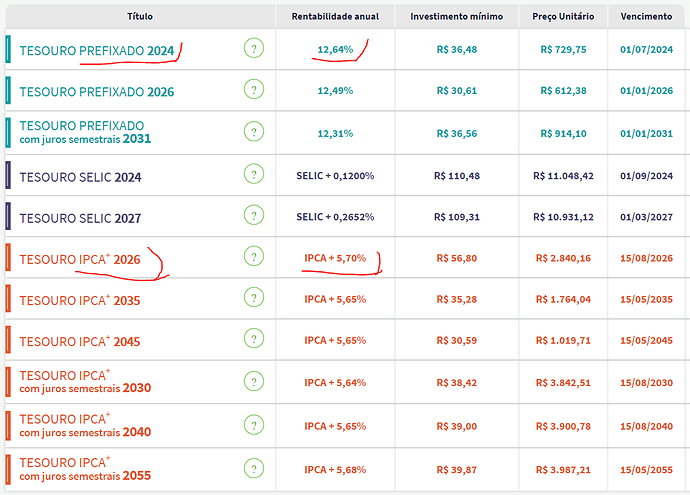
Task: Select unit price R$ 729,75
Action: coord(563,49)
